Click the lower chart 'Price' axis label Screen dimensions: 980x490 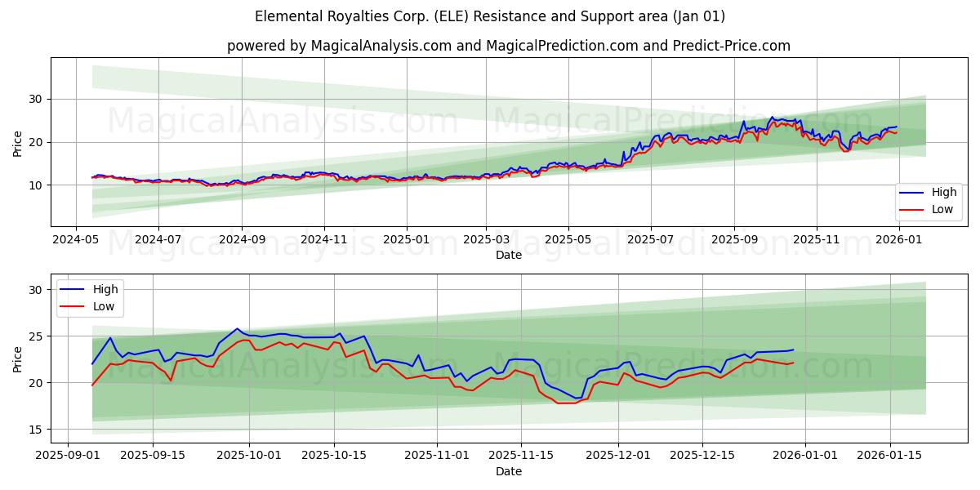[x=18, y=359]
